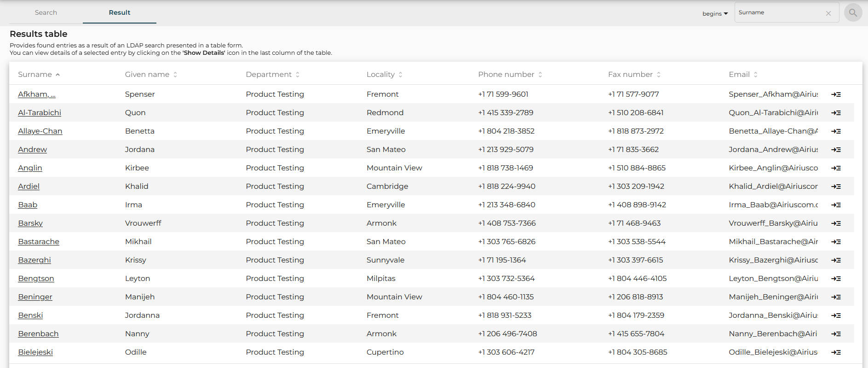This screenshot has width=868, height=368.
Task: Show details for Afkham entry
Action: (x=836, y=94)
